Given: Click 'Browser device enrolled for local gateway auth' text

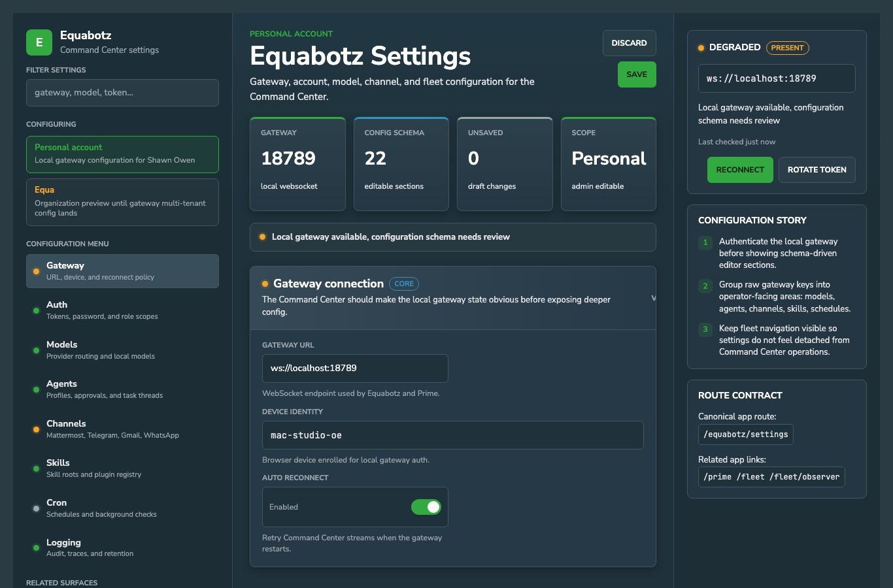Looking at the screenshot, I should point(346,460).
